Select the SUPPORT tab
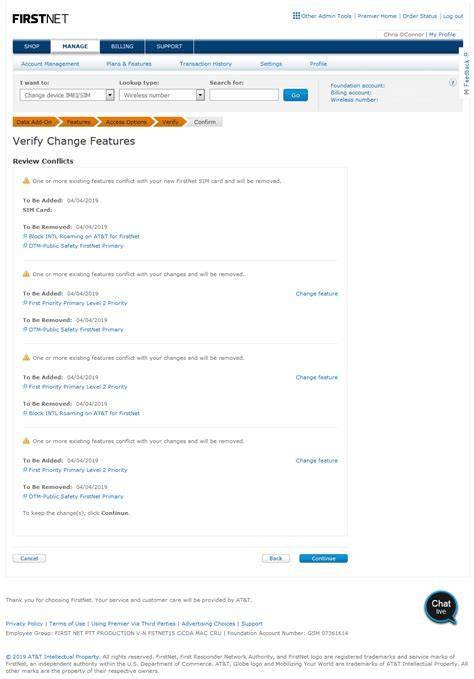Image resolution: width=474 pixels, height=679 pixels. (x=169, y=46)
